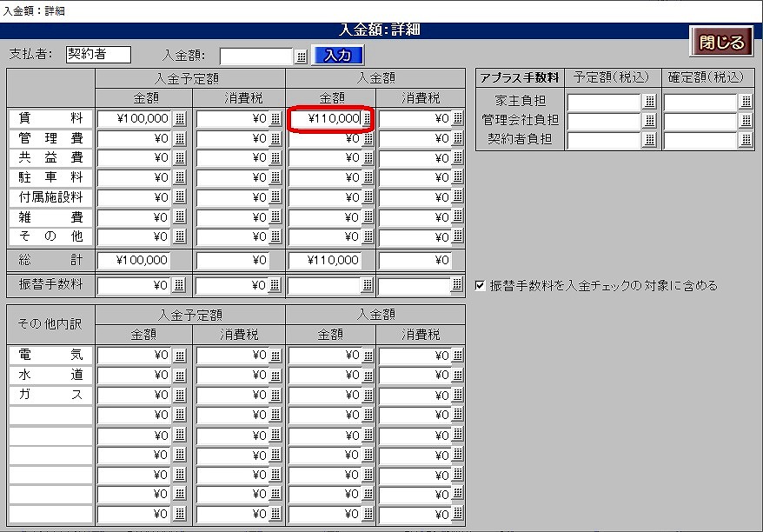The image size is (763, 532).
Task: Click the 入金額 input field at top
Action: pyautogui.click(x=256, y=57)
